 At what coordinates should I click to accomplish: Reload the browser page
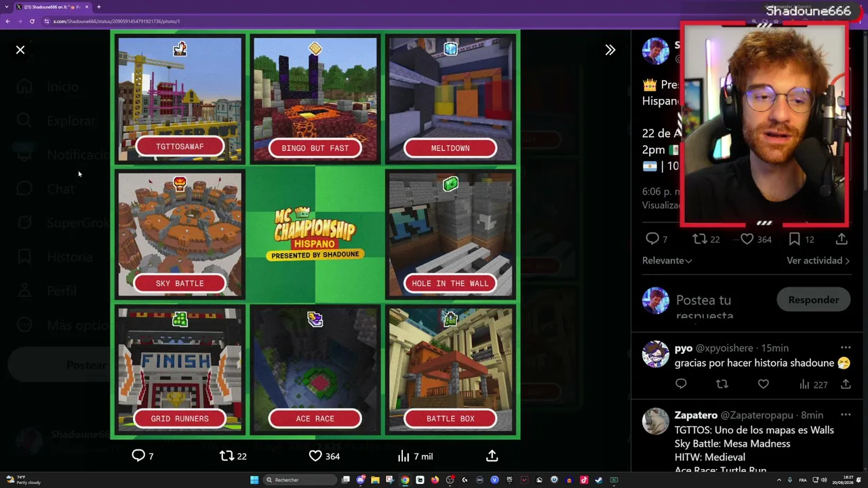tap(32, 21)
